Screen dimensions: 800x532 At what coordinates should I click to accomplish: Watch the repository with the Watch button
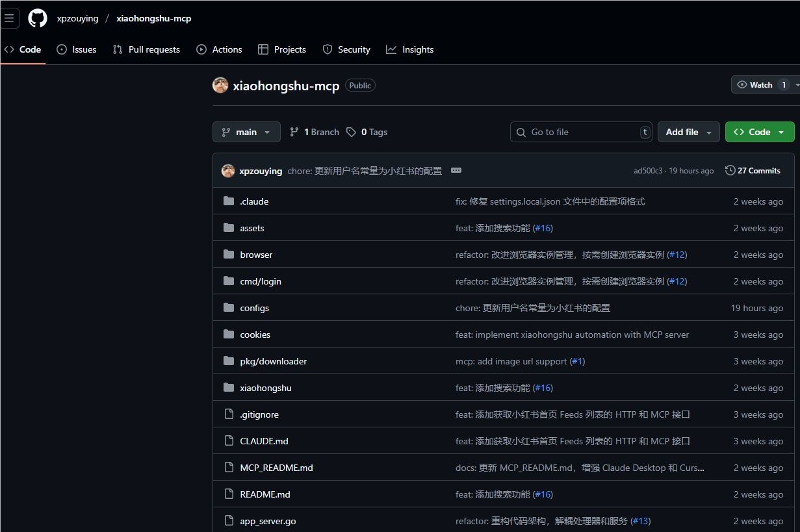[761, 85]
